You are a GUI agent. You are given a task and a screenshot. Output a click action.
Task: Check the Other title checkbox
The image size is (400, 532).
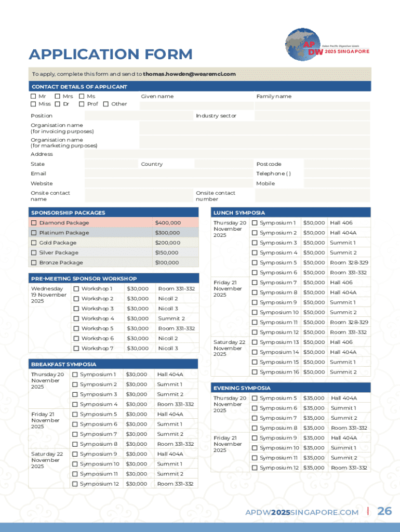click(x=106, y=104)
